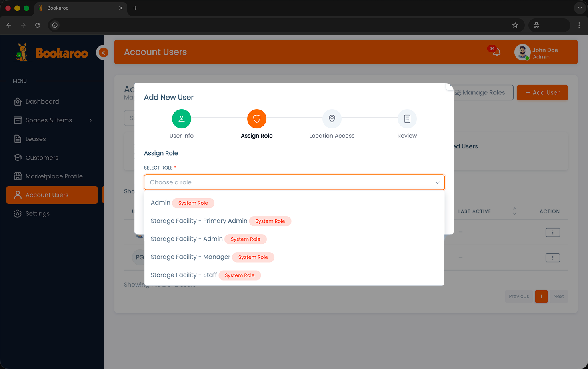Open Manage Roles
The width and height of the screenshot is (588, 369).
point(480,92)
